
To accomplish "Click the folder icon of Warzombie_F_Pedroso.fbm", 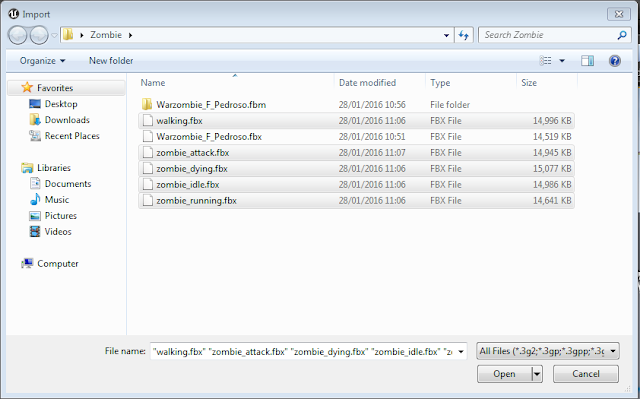I will pyautogui.click(x=147, y=104).
